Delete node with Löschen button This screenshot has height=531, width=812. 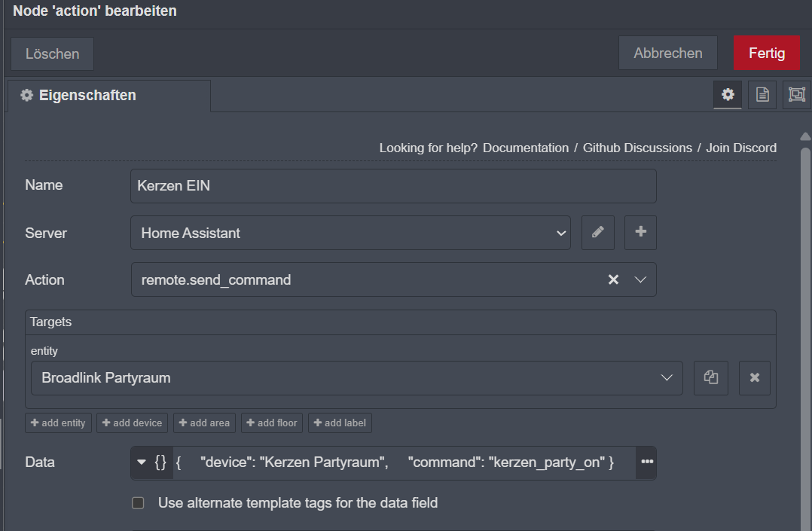tap(52, 54)
